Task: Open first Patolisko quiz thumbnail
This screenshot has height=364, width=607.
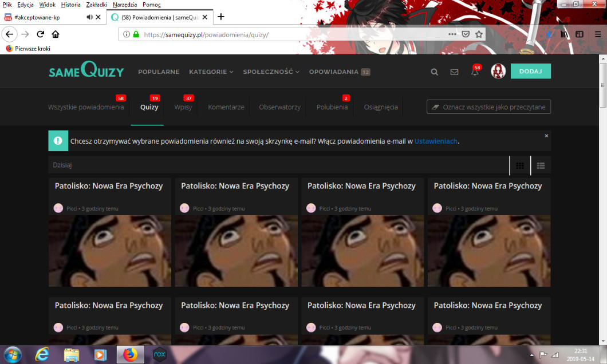Action: 110,251
